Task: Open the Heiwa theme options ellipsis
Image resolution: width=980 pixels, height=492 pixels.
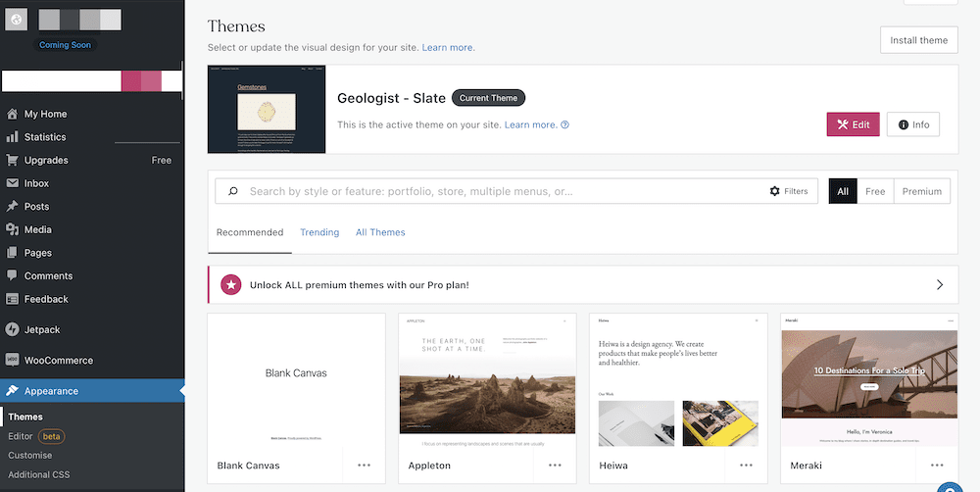Action: tap(746, 466)
